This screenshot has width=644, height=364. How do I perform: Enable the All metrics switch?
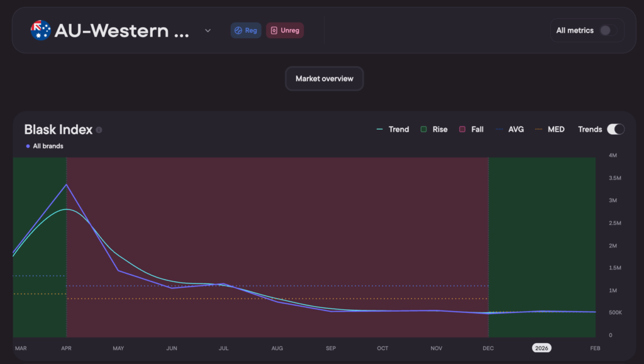(x=608, y=30)
